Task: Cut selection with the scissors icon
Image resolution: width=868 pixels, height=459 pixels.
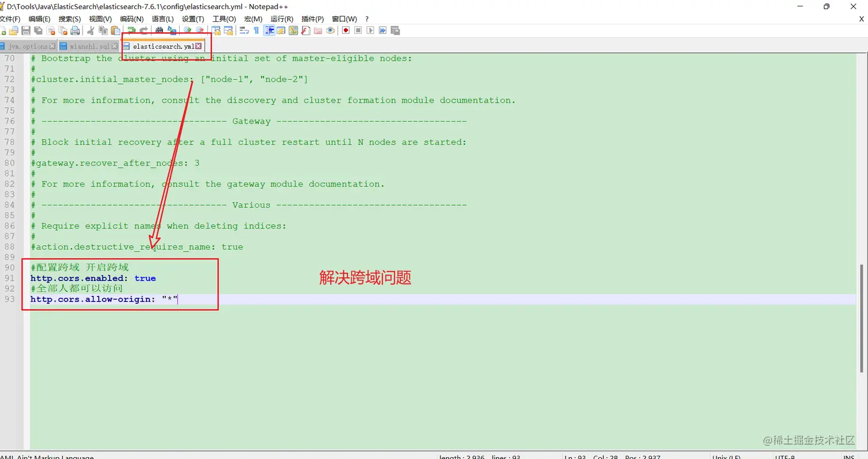Action: [x=91, y=30]
